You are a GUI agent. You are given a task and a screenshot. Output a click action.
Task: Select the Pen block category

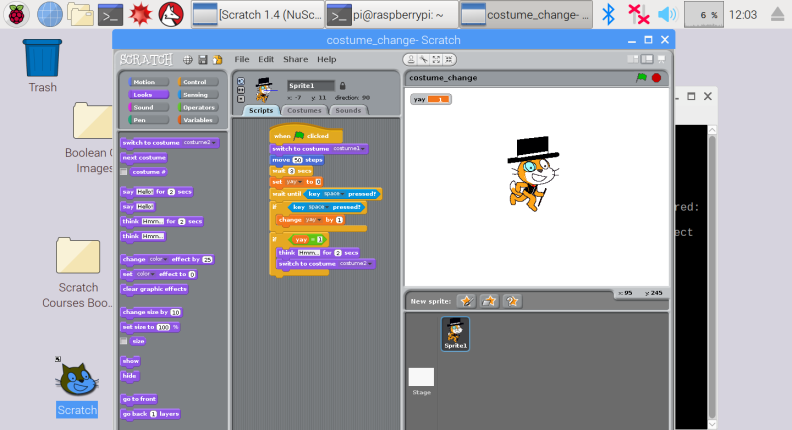coord(148,120)
